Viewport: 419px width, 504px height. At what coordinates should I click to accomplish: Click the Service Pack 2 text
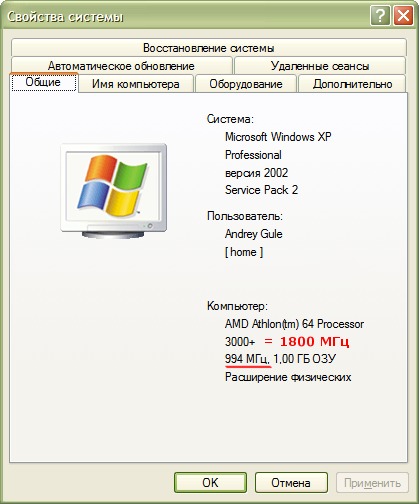[261, 190]
